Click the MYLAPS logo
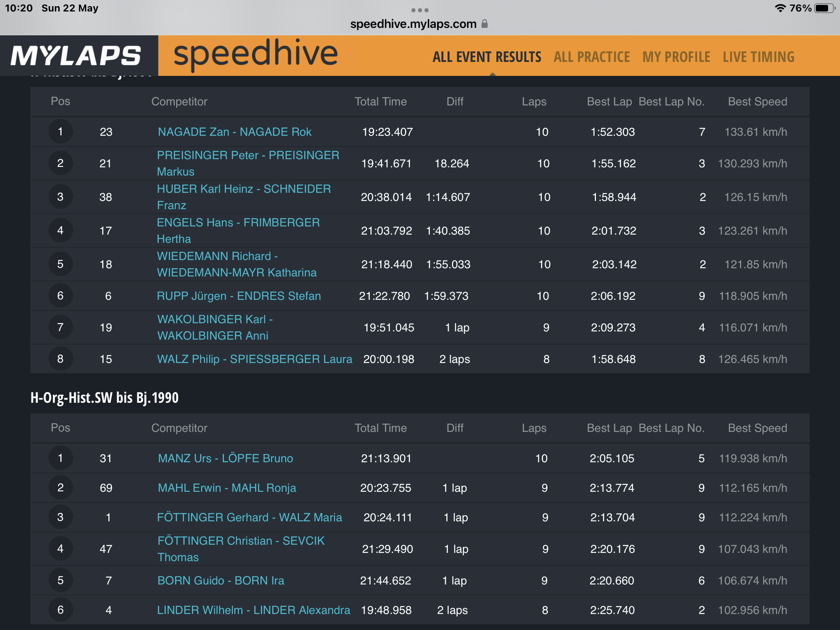 pyautogui.click(x=76, y=55)
